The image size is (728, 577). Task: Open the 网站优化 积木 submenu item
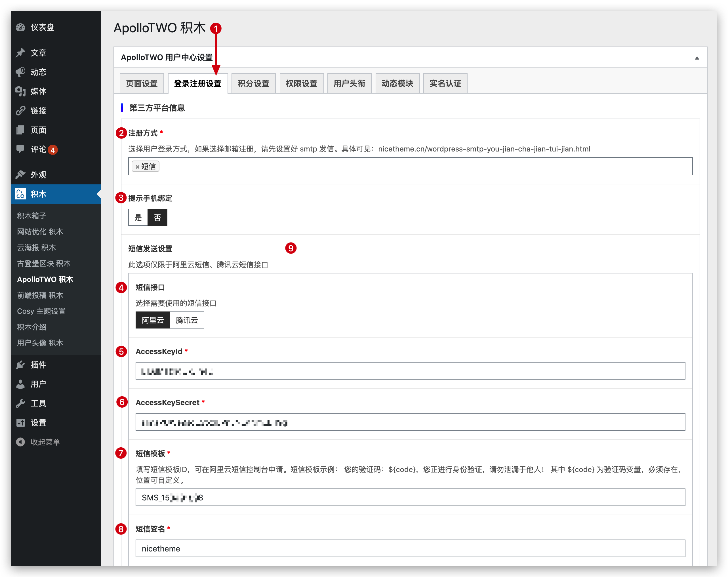click(40, 231)
